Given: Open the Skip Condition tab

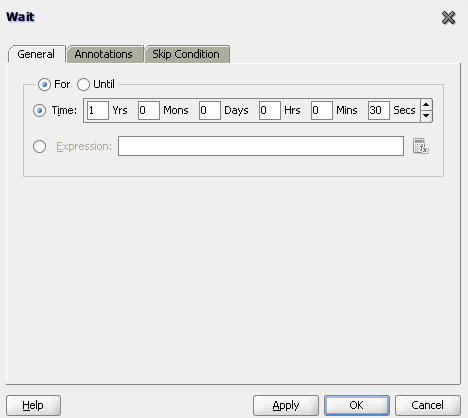Looking at the screenshot, I should 186,54.
